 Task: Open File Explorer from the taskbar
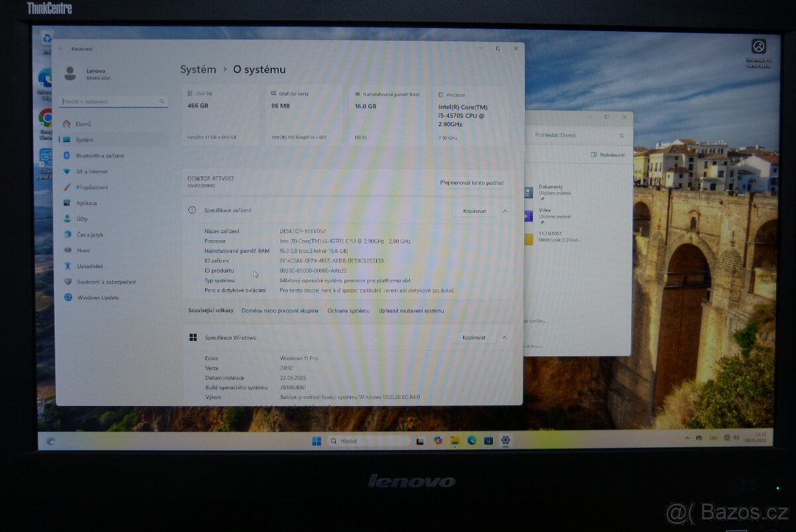[x=455, y=440]
